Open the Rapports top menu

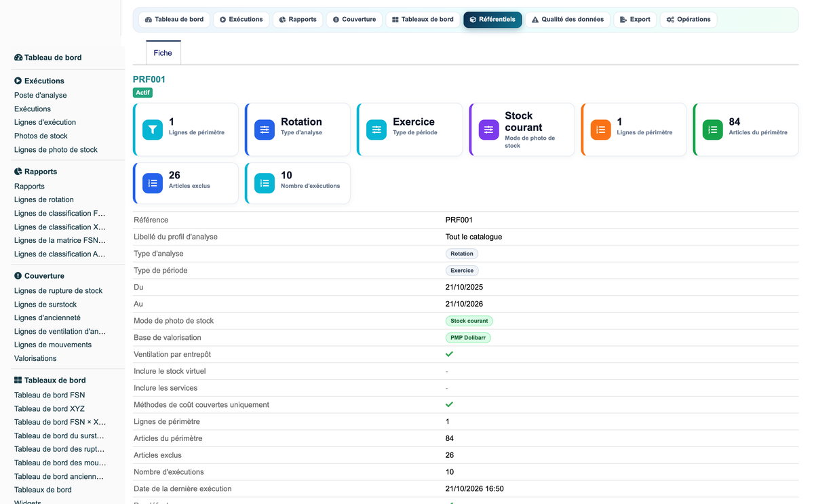point(297,20)
